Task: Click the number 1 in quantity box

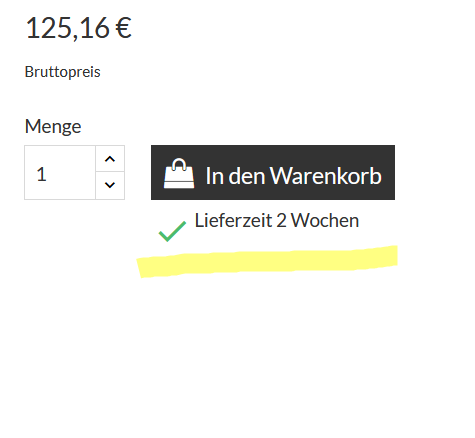Action: (41, 174)
